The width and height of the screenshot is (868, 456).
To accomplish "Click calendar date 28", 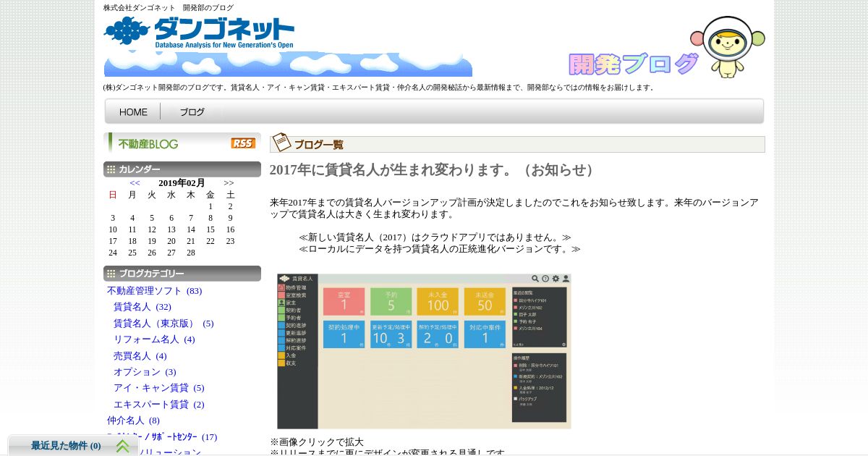I will pyautogui.click(x=191, y=253).
